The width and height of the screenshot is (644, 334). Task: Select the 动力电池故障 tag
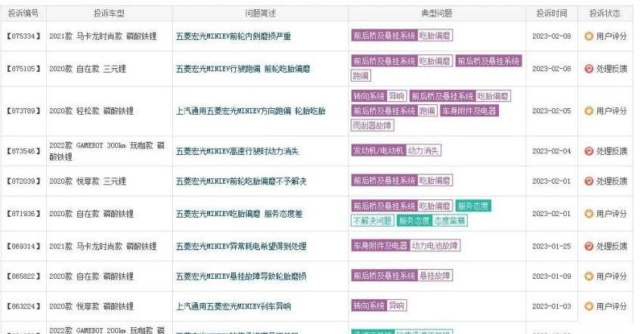(435, 246)
